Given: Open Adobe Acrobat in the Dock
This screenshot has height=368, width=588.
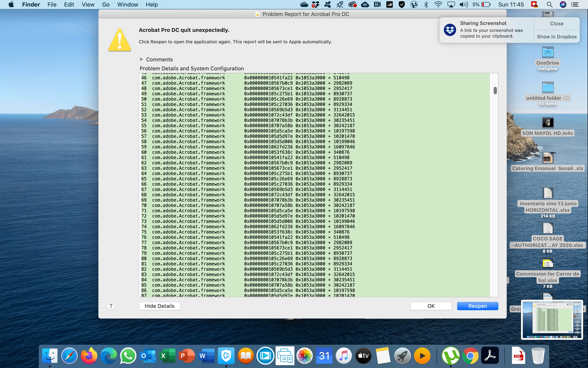Looking at the screenshot, I should (x=490, y=356).
